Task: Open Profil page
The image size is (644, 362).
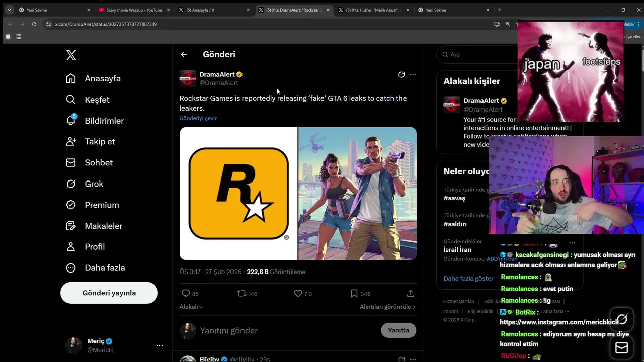Action: click(86, 247)
